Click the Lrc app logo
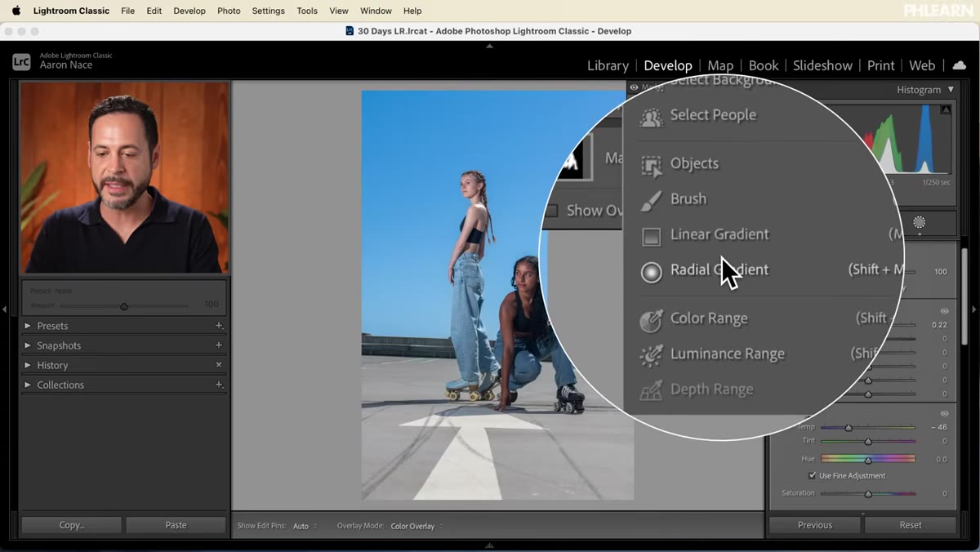The height and width of the screenshot is (552, 980). (22, 62)
